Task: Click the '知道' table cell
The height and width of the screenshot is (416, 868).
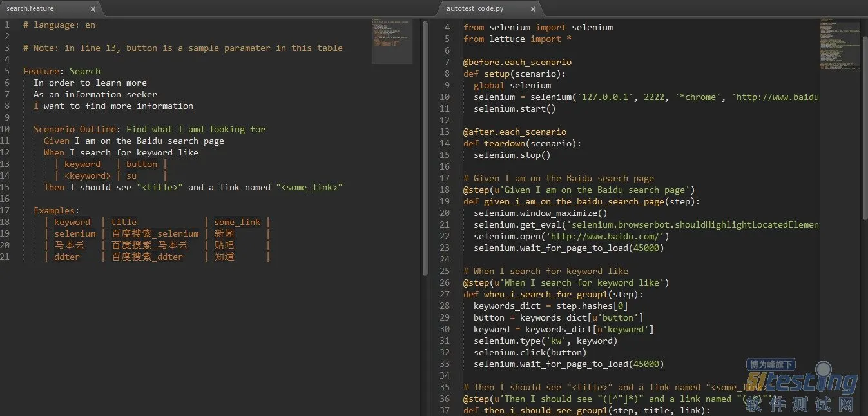Action: pos(224,257)
